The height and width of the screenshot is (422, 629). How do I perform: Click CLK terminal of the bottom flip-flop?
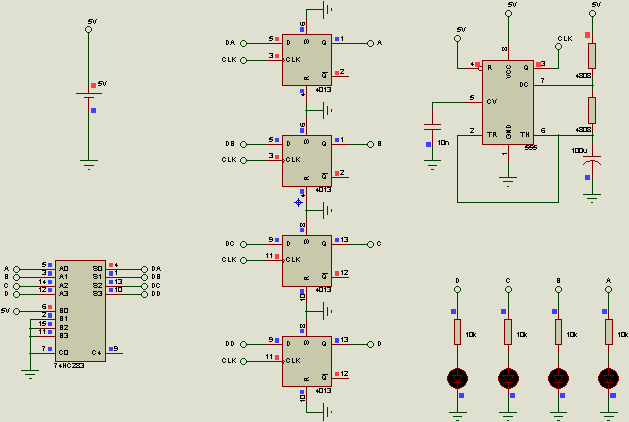243,361
